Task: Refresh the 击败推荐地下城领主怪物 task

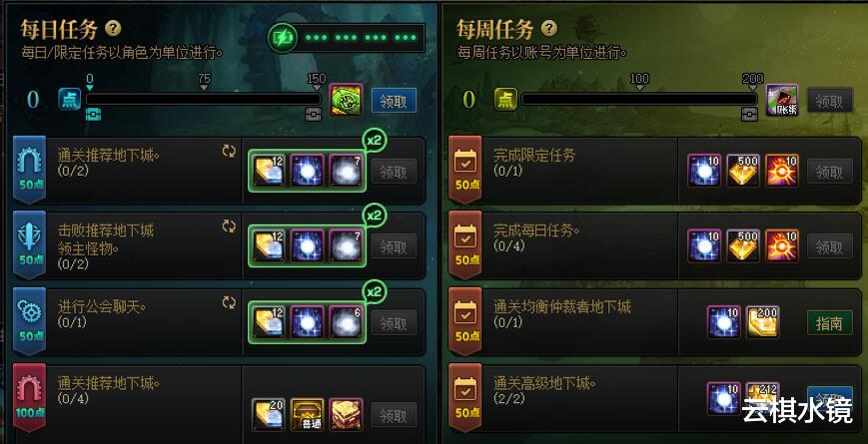Action: (229, 226)
